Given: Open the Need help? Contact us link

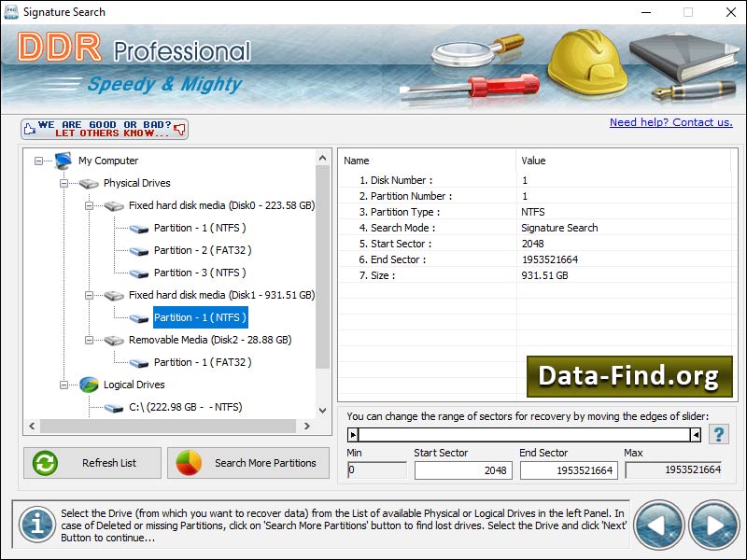Looking at the screenshot, I should click(671, 122).
